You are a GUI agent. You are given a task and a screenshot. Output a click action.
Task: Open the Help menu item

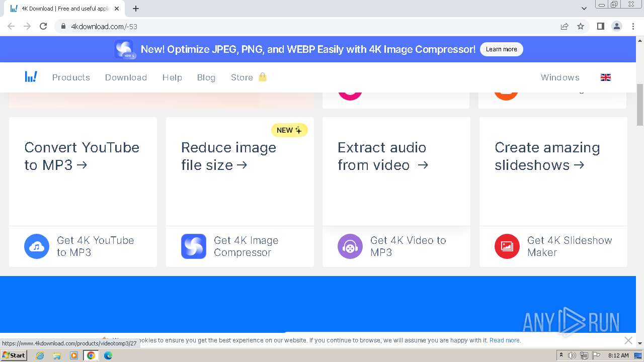coord(172,77)
